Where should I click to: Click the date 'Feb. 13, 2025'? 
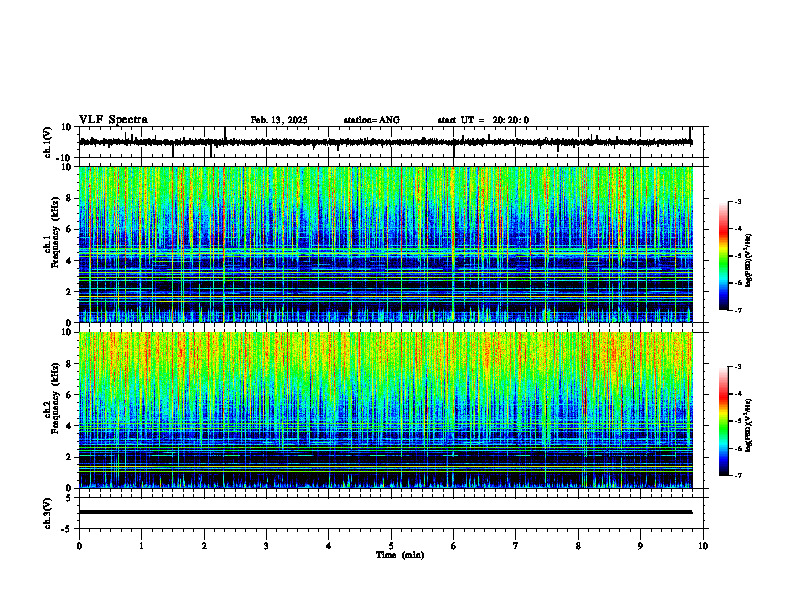pos(279,120)
